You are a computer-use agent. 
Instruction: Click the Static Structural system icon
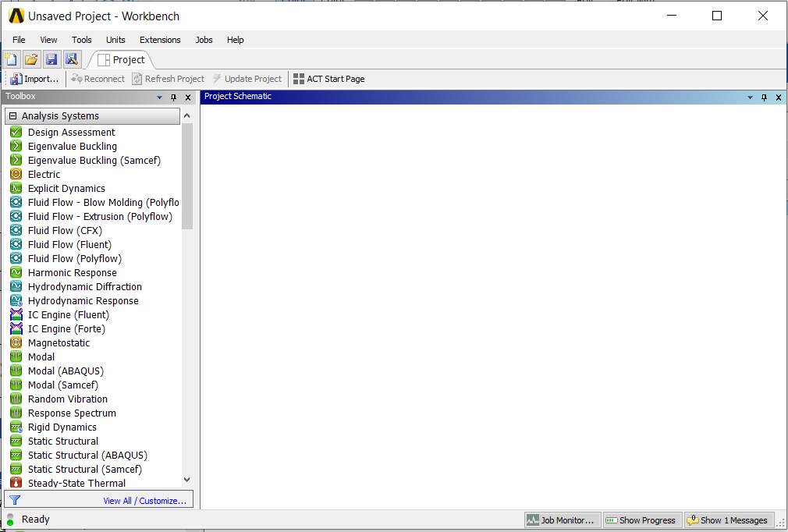tap(16, 442)
